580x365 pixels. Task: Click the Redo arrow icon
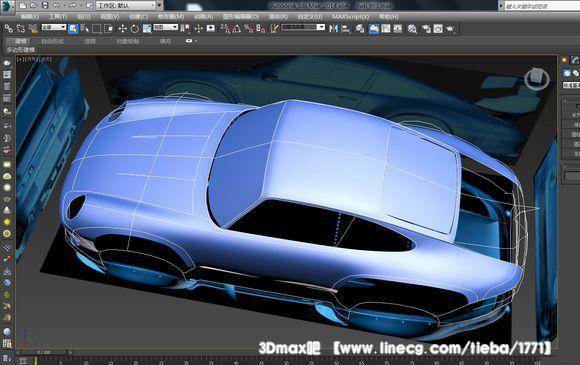pos(72,6)
